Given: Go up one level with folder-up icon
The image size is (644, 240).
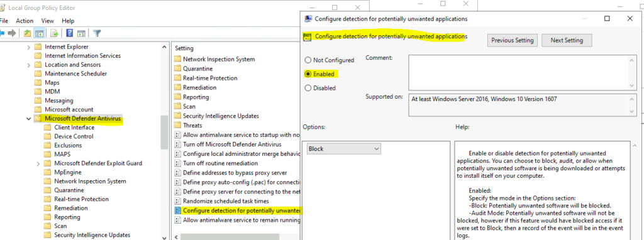Looking at the screenshot, I should point(28,33).
